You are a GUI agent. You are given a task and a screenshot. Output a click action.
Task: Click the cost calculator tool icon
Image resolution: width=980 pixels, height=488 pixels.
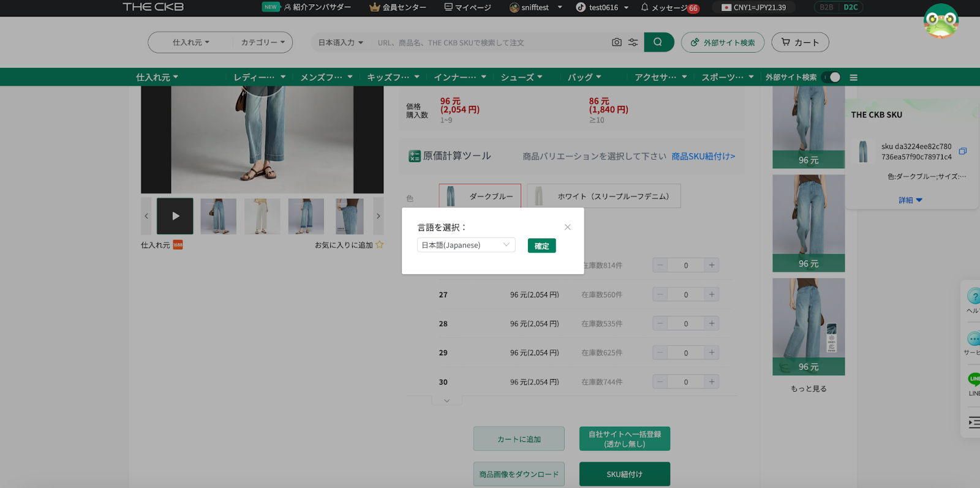click(415, 156)
